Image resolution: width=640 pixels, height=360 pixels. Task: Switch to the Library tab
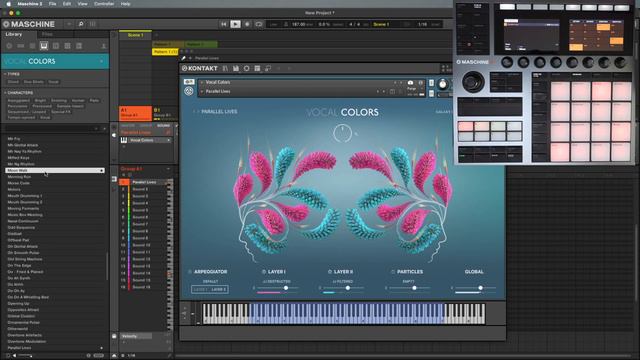(x=13, y=34)
